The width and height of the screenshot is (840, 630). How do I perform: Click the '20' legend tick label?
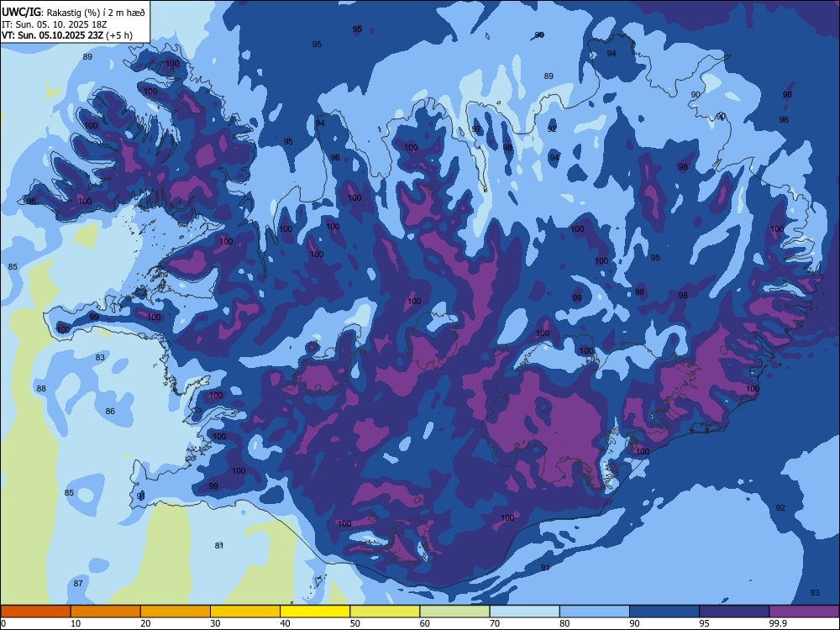pos(145,623)
